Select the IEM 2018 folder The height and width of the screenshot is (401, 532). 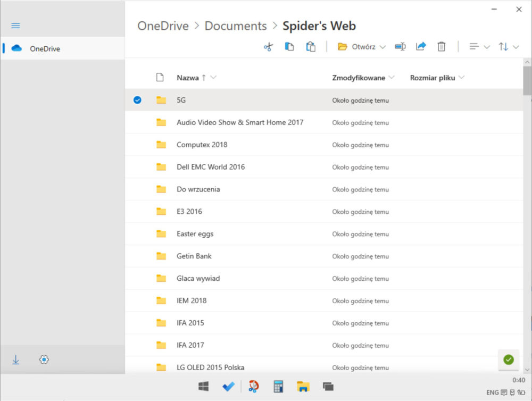(x=192, y=300)
